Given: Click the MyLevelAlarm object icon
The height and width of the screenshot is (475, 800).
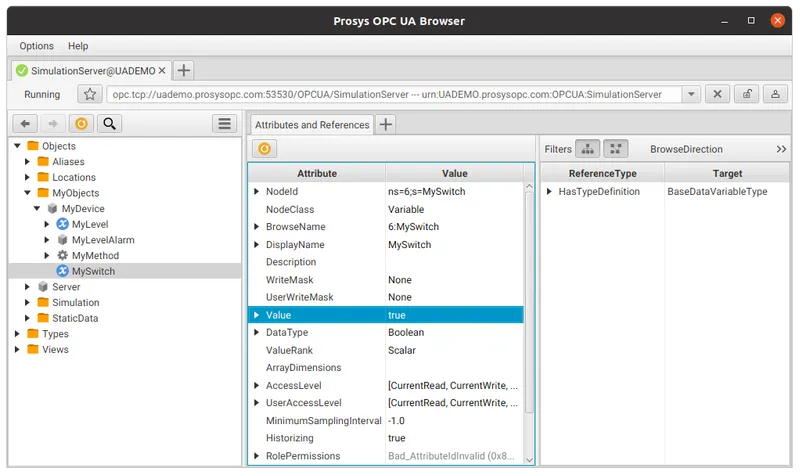Looking at the screenshot, I should pos(62,239).
